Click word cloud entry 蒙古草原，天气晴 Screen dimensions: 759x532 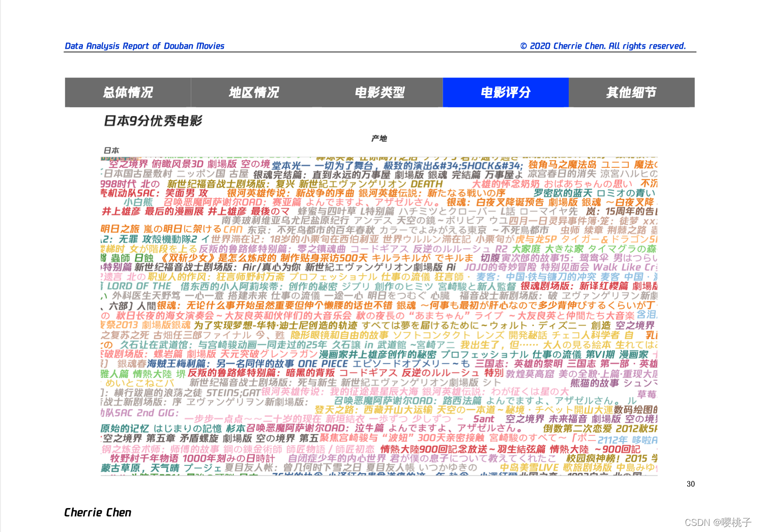coord(140,468)
